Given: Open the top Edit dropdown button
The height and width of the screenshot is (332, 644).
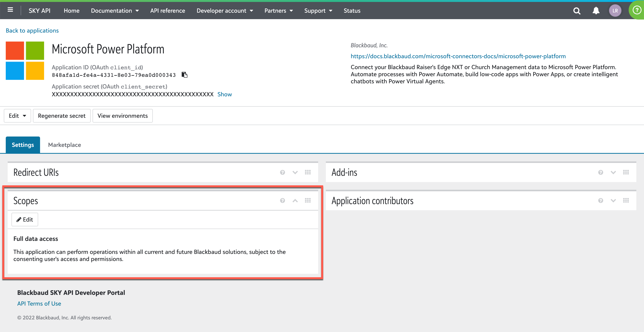Looking at the screenshot, I should (17, 116).
